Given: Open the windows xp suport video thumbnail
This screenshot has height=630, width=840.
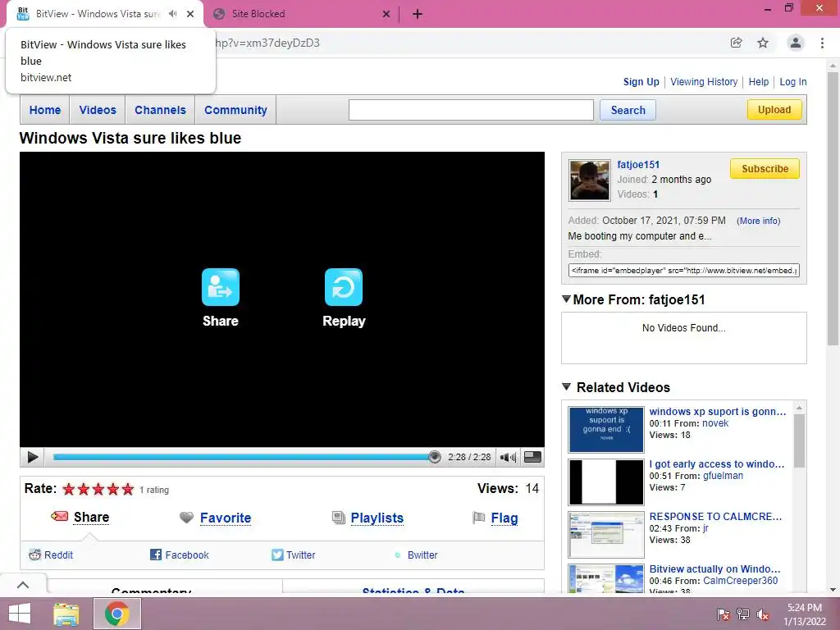Looking at the screenshot, I should click(606, 430).
